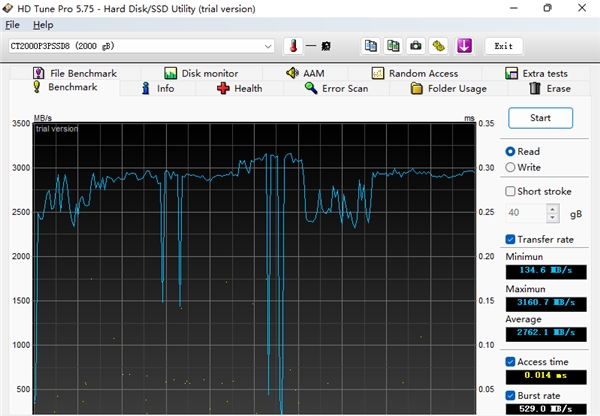
Task: Switch to the Info tab
Action: click(x=158, y=88)
